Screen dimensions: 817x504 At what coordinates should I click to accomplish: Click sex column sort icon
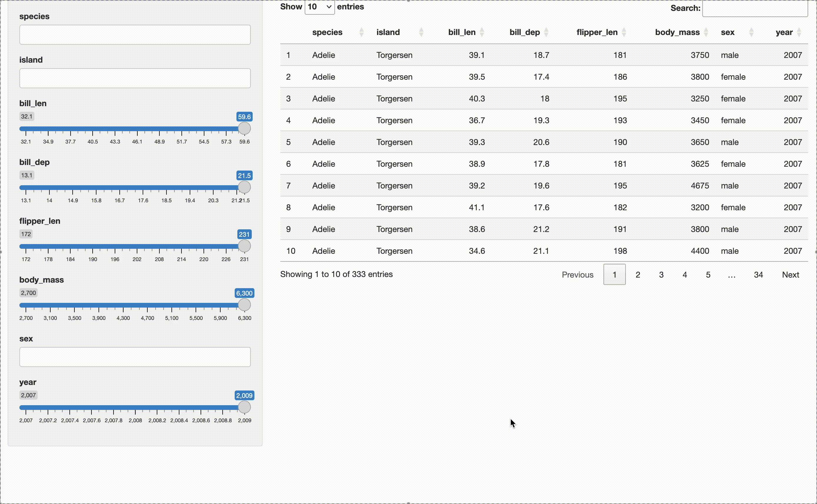point(751,32)
